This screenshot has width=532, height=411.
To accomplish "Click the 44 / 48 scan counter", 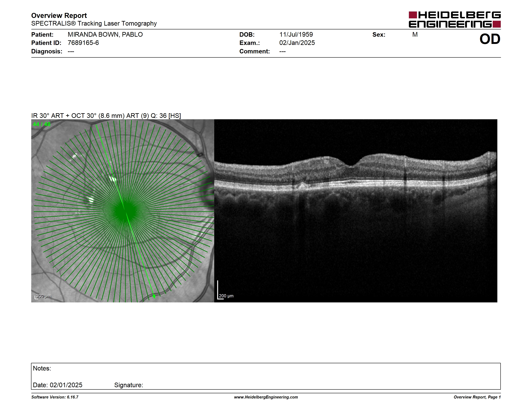I will [42, 124].
